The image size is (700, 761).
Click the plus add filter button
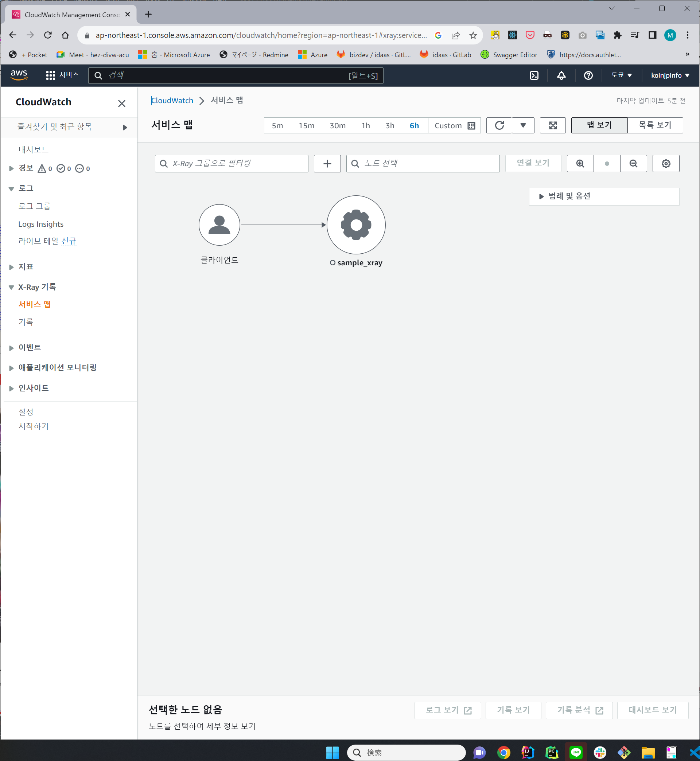pyautogui.click(x=327, y=164)
